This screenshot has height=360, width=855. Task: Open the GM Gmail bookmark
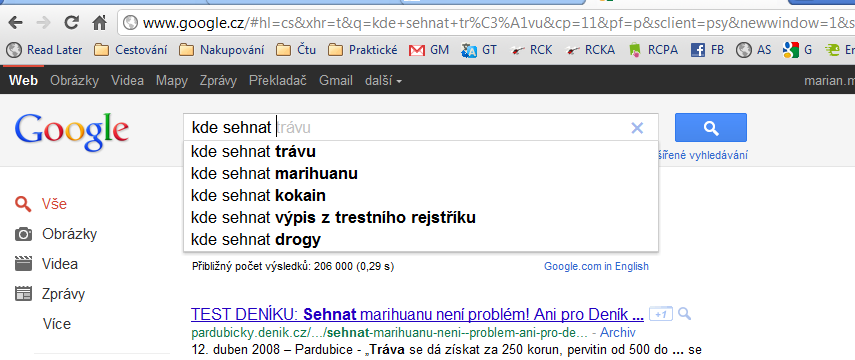coord(429,50)
